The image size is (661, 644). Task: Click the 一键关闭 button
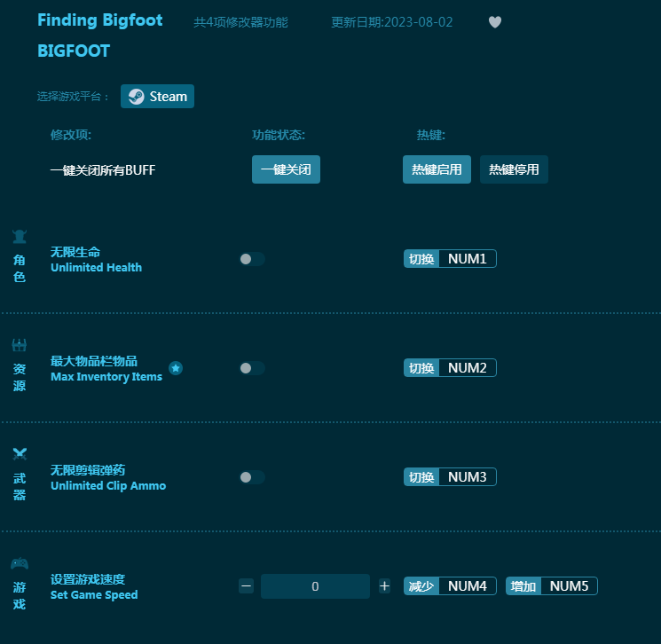(x=286, y=169)
